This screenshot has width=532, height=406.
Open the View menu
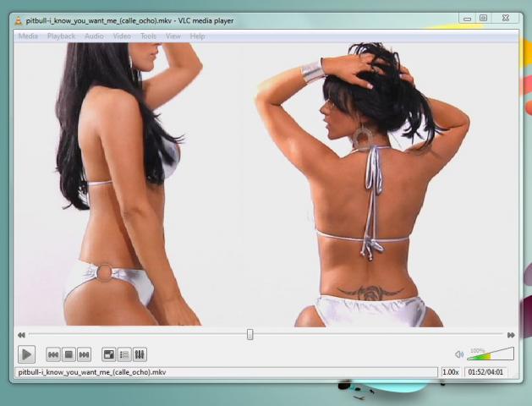pyautogui.click(x=173, y=36)
